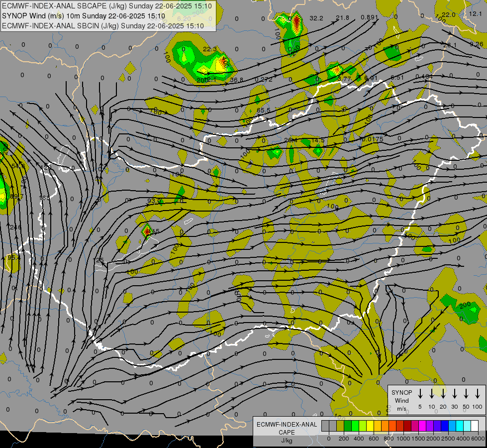The height and width of the screenshot is (448, 487).
Task: Click the 6000 tick label in the CAPE legend
Action: (x=478, y=439)
